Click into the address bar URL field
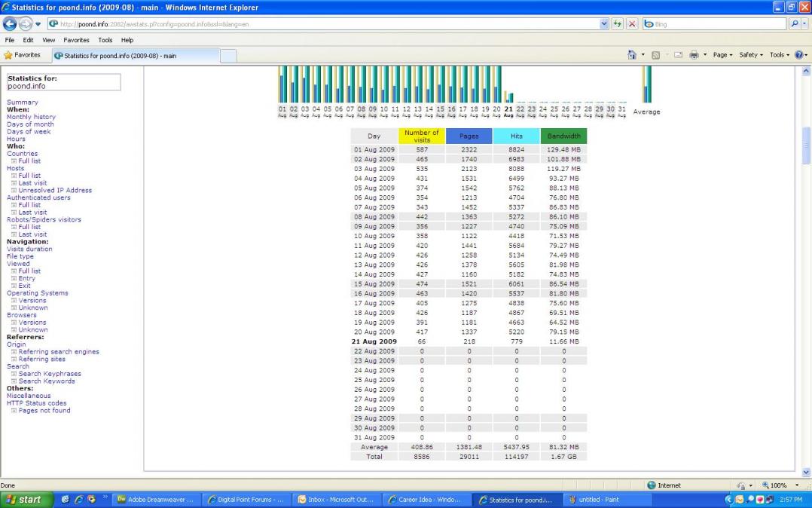Screen dimensions: 812x508 point(324,24)
